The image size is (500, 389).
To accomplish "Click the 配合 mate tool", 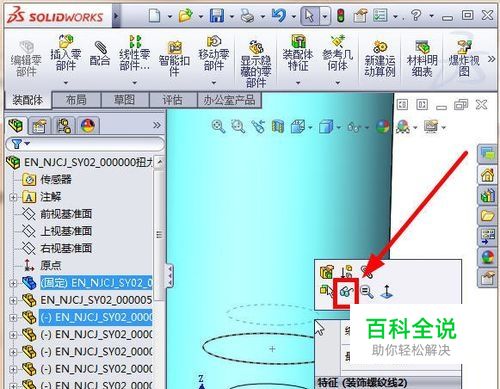I will pyautogui.click(x=100, y=53).
